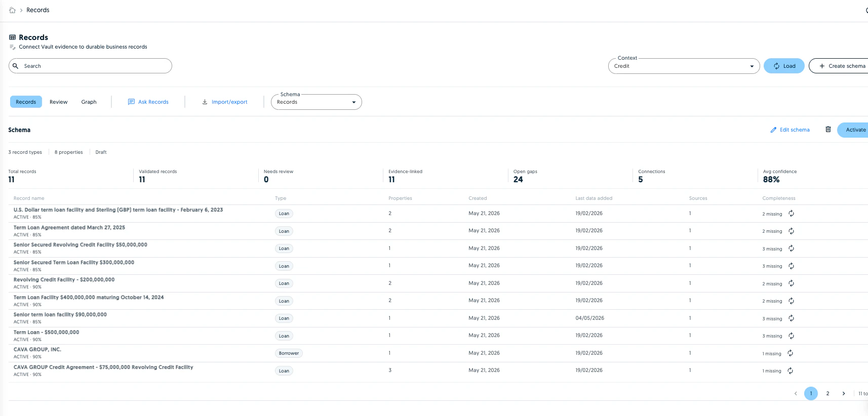Open Term Loan Facility $400,000,000 maturing October record

pos(89,297)
